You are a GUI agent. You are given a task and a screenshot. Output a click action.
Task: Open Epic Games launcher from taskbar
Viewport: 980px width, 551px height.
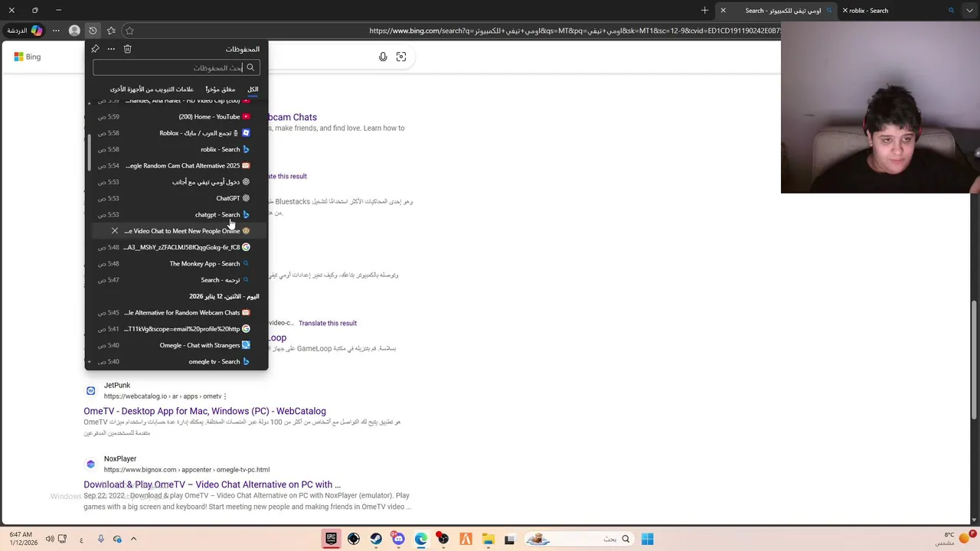(331, 539)
